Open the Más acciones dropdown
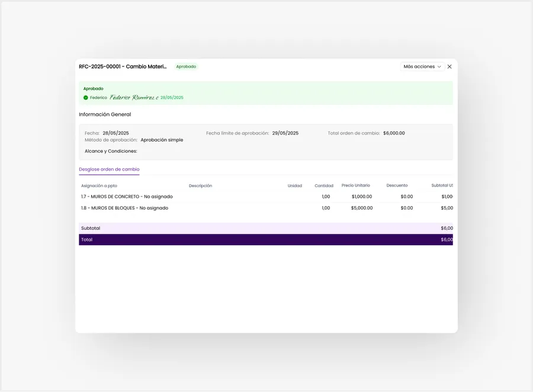This screenshot has height=392, width=533. pyautogui.click(x=422, y=67)
